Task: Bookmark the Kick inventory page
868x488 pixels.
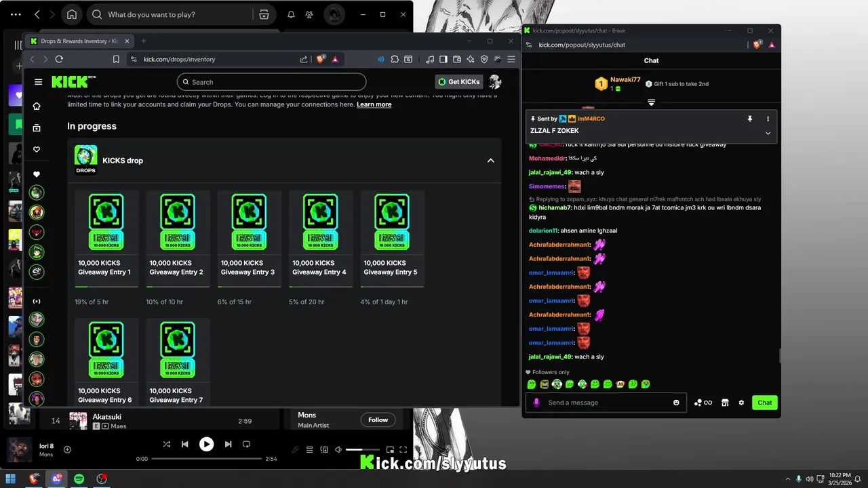Action: (x=116, y=59)
